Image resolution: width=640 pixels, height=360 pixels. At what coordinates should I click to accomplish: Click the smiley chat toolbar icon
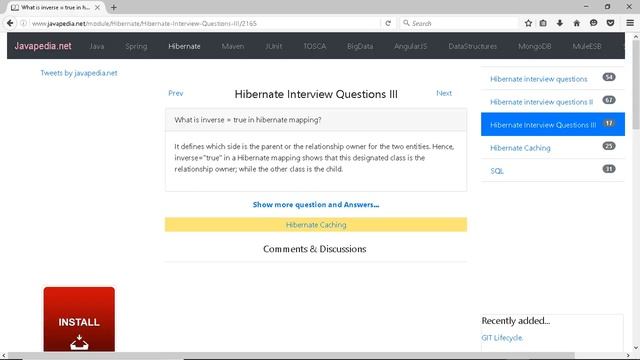click(593, 23)
